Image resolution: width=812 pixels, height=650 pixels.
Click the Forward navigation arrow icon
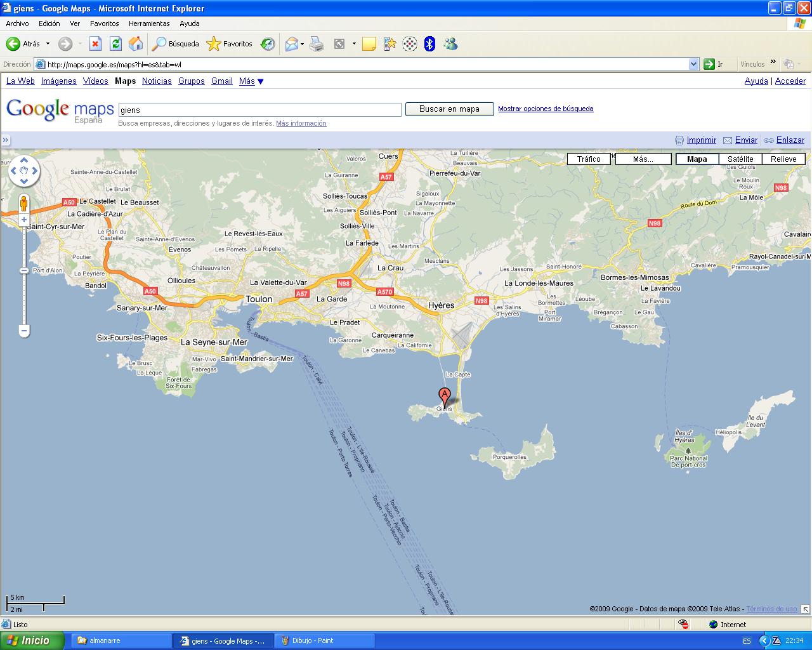tap(65, 44)
